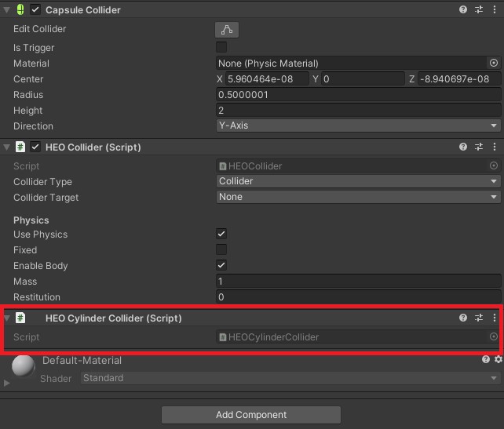Open HEO Collider script preset icon

pos(479,147)
